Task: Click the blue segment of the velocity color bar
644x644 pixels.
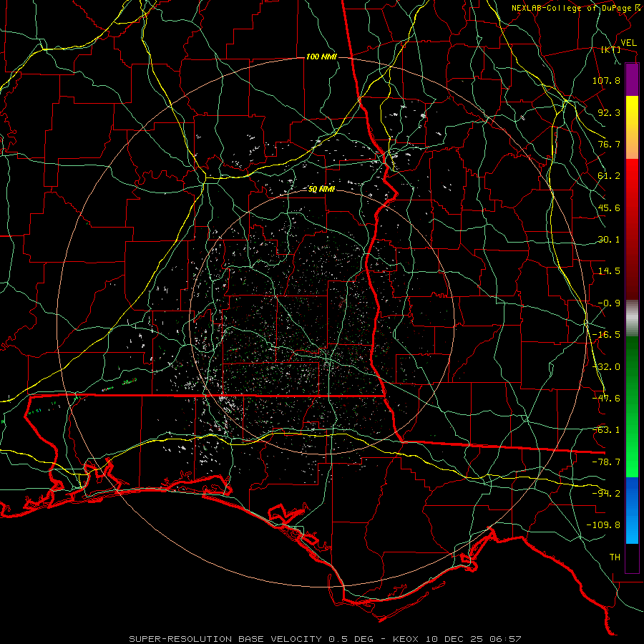Action: click(632, 510)
